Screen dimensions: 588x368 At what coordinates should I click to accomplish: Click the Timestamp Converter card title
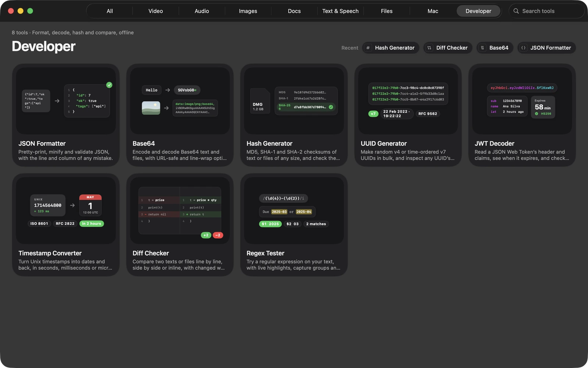point(50,253)
